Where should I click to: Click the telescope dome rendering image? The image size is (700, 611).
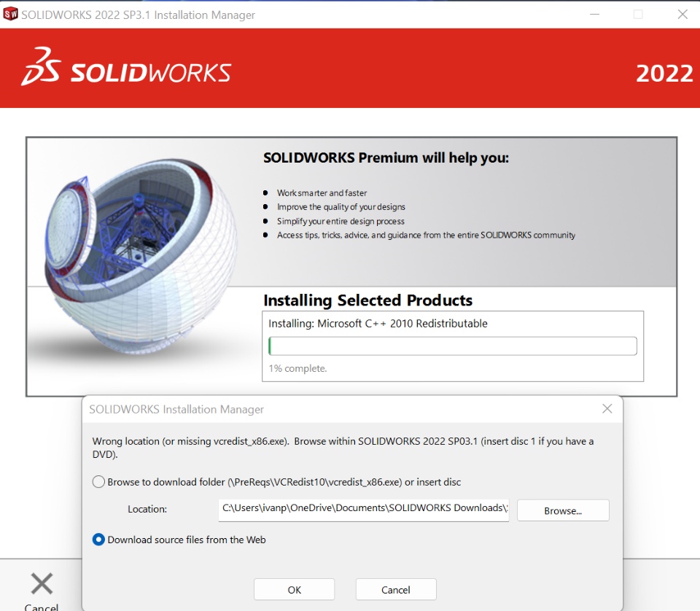tap(141, 257)
